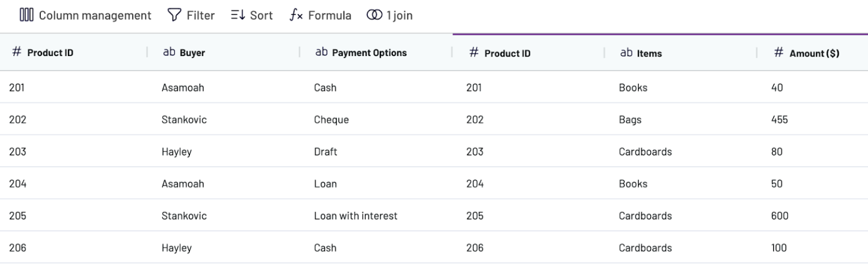This screenshot has height=264, width=868.
Task: Click the text type icon beside Payment Options
Action: (x=322, y=53)
